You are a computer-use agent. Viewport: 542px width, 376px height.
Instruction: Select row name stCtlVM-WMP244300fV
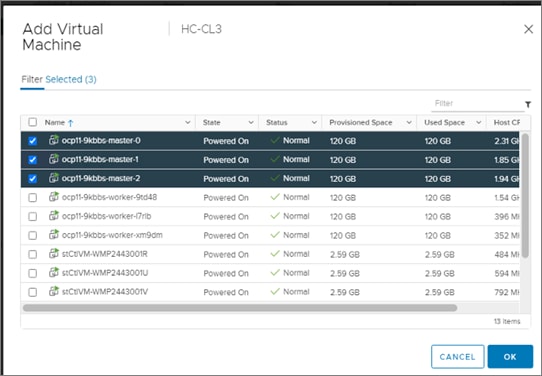[x=105, y=292]
